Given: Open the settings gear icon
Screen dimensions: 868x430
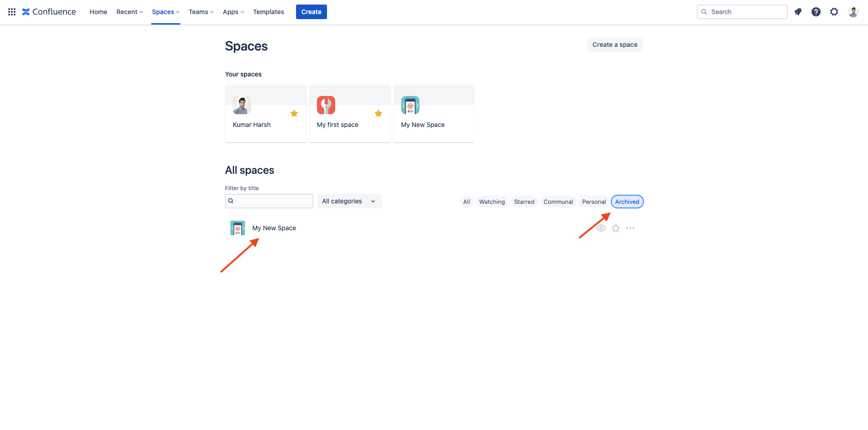Looking at the screenshot, I should (834, 12).
